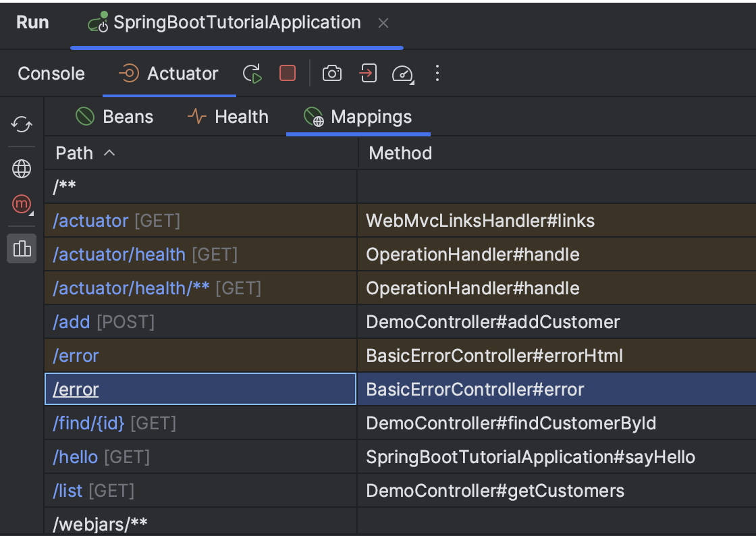Open the kebab menu for more options
Viewport: 756px width, 536px height.
pyautogui.click(x=437, y=73)
